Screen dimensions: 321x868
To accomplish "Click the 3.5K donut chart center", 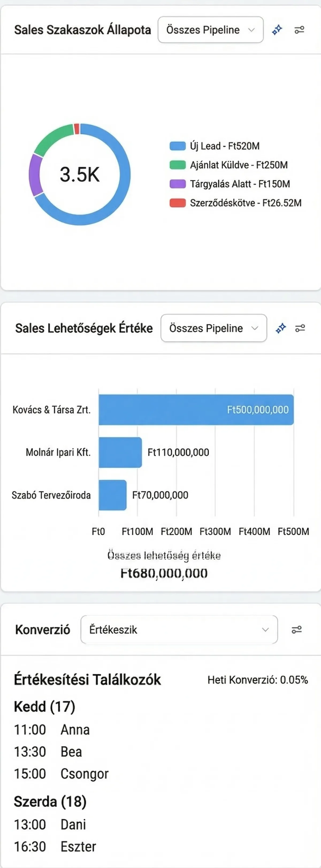I will (80, 175).
